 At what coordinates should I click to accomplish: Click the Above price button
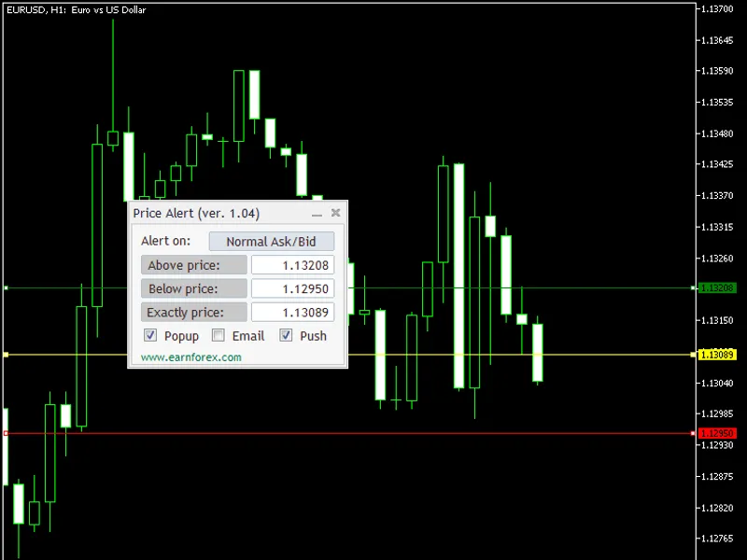[194, 265]
